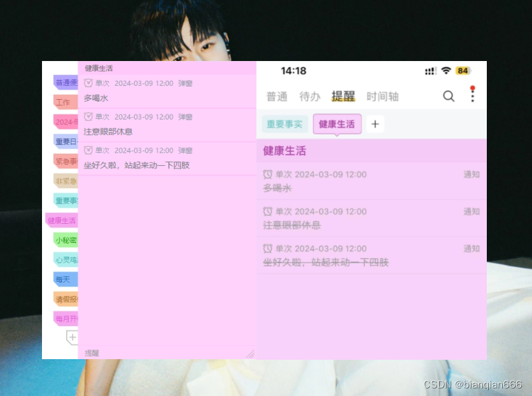The image size is (532, 396).
Task: Click the battery 84 indicator
Action: [463, 71]
